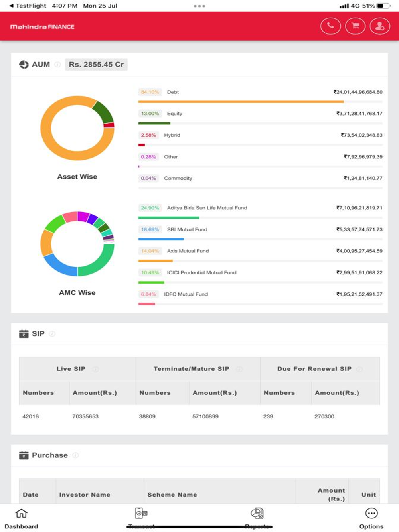Click the info icon beside AUM
This screenshot has height=532, width=399.
[x=57, y=65]
